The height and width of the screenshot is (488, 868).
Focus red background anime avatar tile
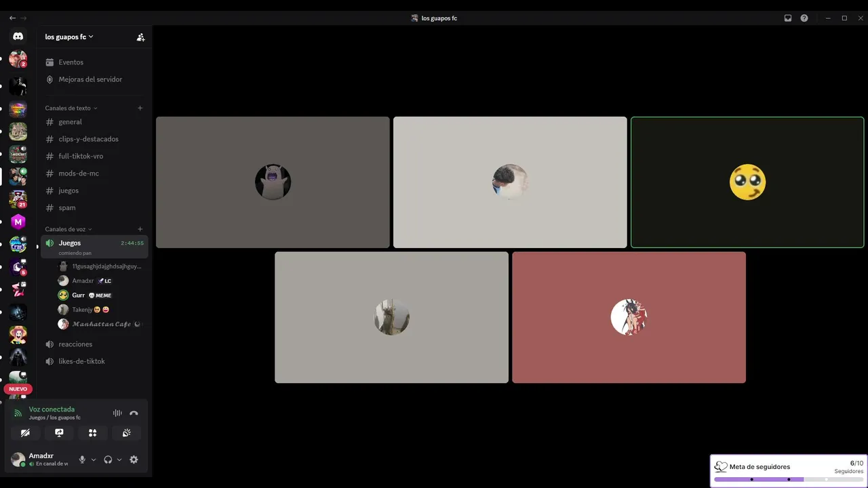[x=629, y=317]
